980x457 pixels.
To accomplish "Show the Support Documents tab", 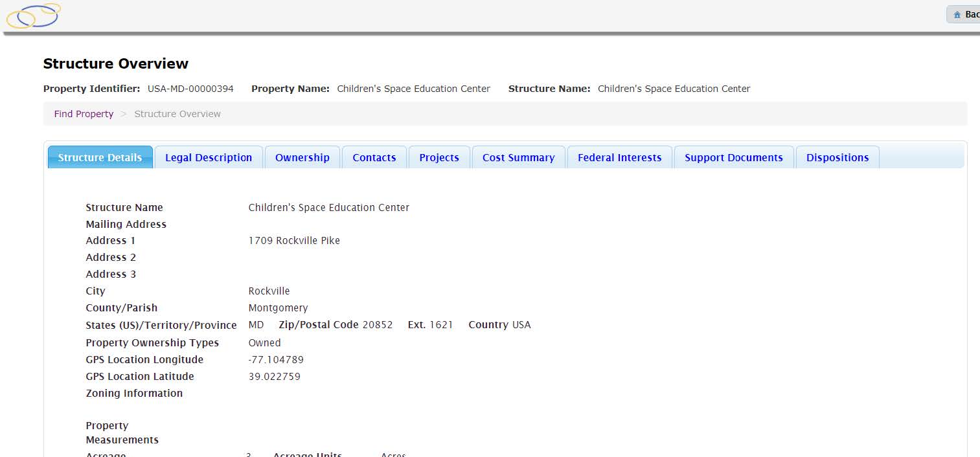I will coord(734,157).
